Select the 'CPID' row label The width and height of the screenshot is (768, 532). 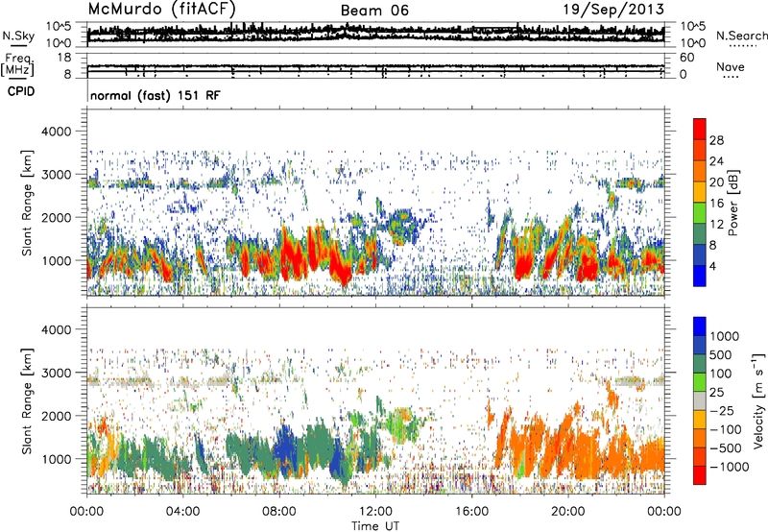(x=21, y=91)
